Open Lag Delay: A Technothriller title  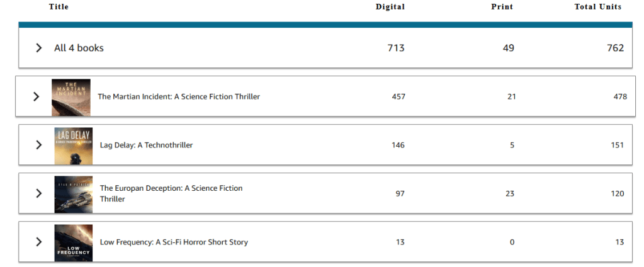pyautogui.click(x=146, y=145)
